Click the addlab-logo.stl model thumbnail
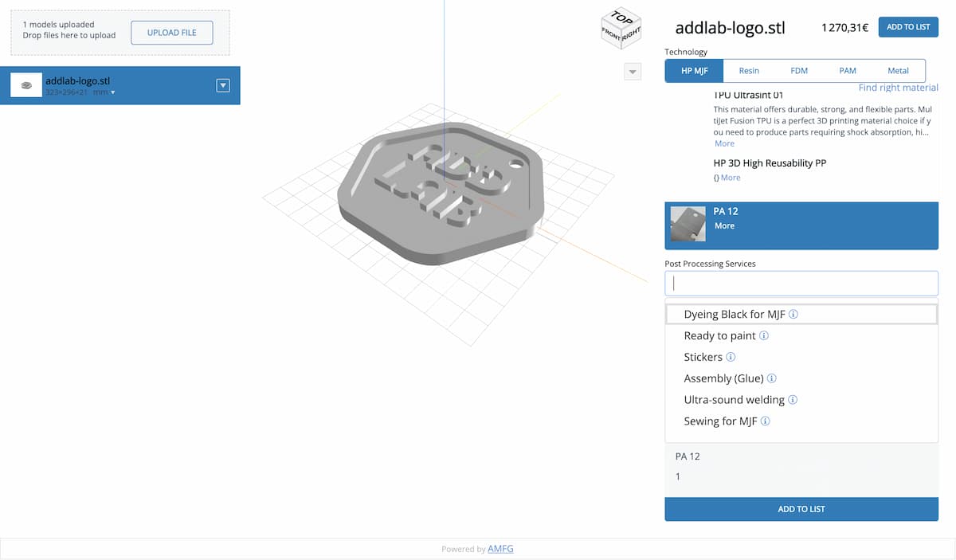Image resolution: width=956 pixels, height=560 pixels. point(26,85)
